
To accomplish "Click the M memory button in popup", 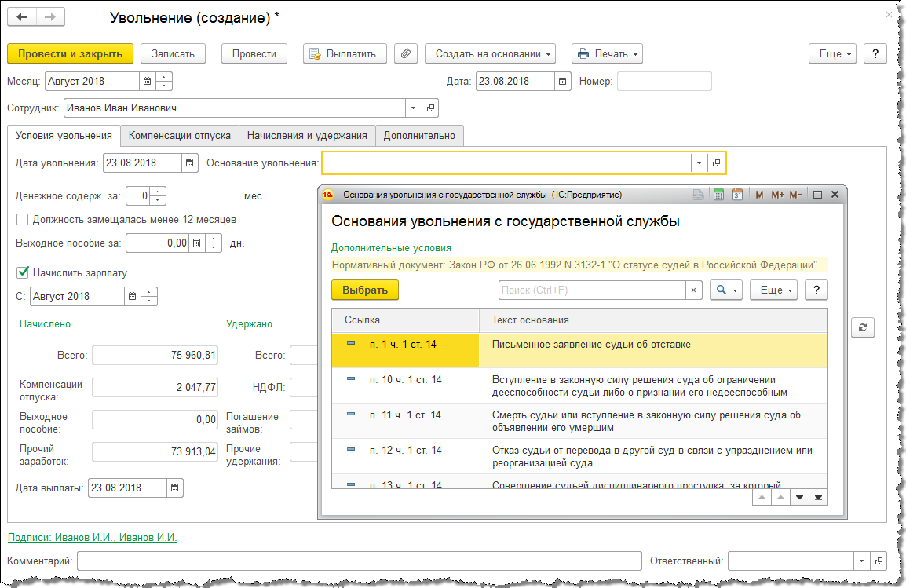I will (x=759, y=195).
